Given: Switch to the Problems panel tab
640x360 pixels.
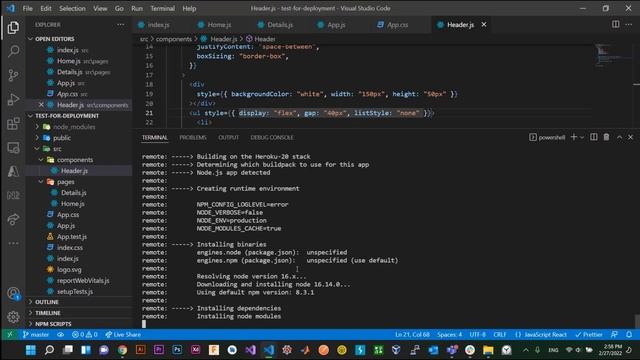Looking at the screenshot, I should pos(193,138).
